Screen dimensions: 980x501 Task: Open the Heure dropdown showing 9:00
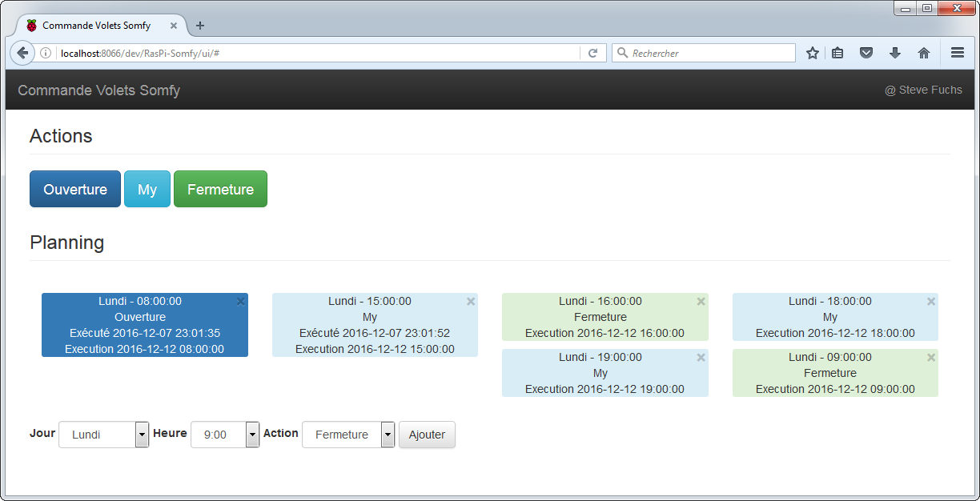225,435
